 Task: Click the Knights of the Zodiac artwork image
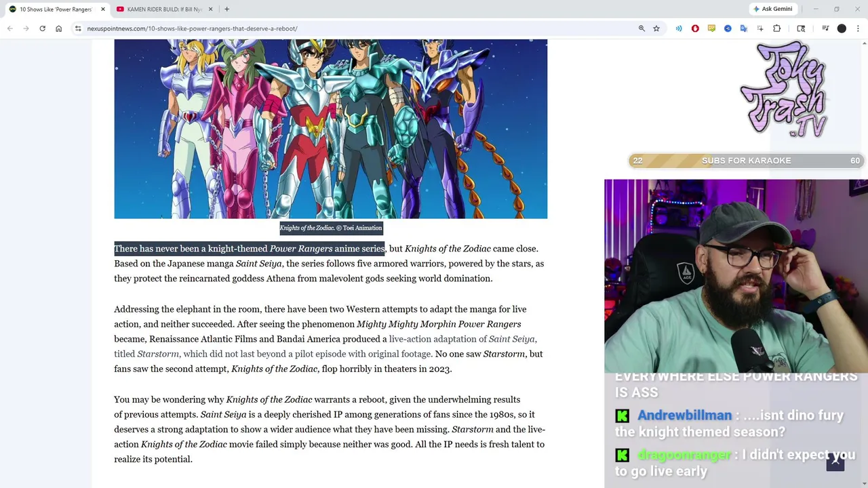(x=330, y=129)
